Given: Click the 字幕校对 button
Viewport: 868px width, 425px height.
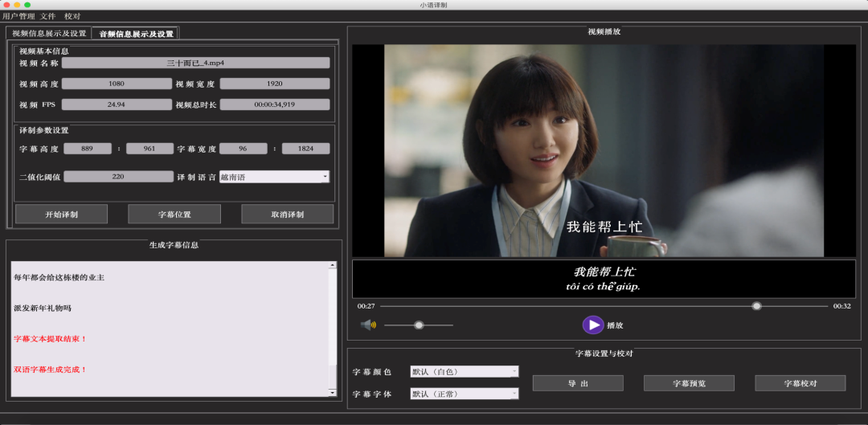Looking at the screenshot, I should point(800,383).
